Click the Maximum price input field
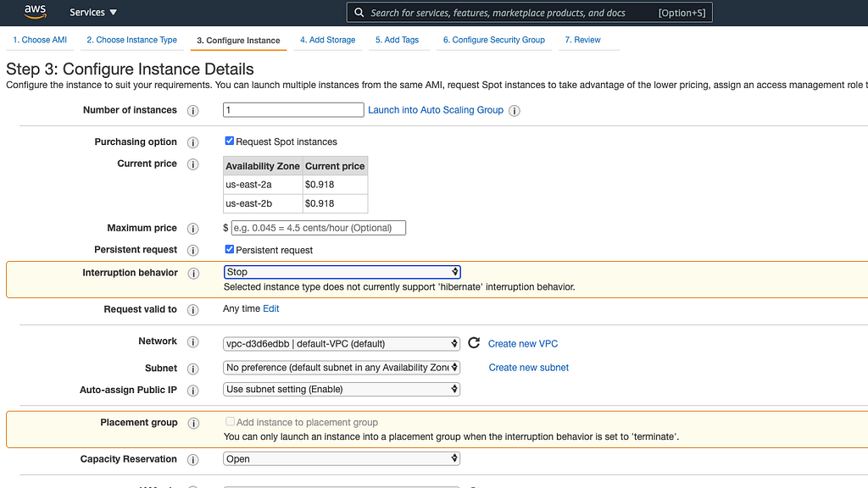Screen dimensions: 868x488 pos(319,228)
